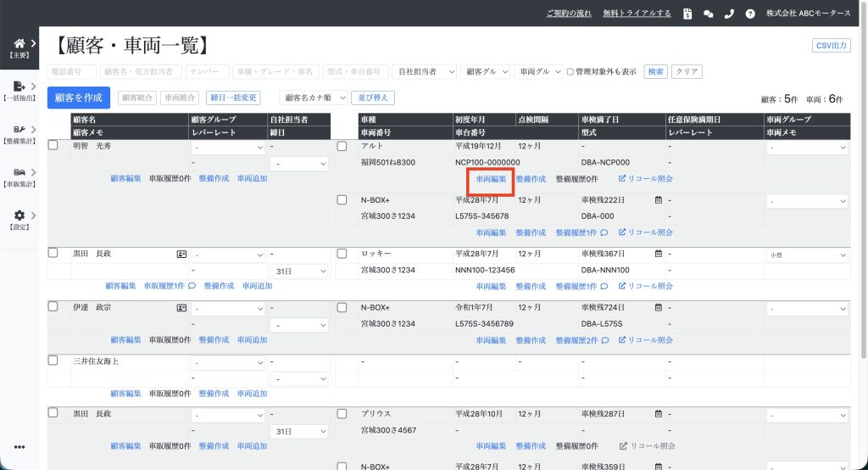868x470 pixels.
Task: Open the help question mark icon
Action: [x=750, y=14]
